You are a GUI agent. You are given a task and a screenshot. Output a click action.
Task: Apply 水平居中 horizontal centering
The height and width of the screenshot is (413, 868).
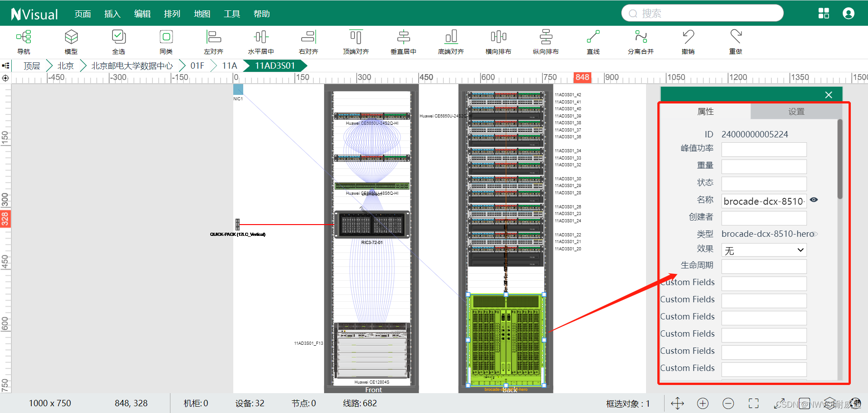pos(261,42)
